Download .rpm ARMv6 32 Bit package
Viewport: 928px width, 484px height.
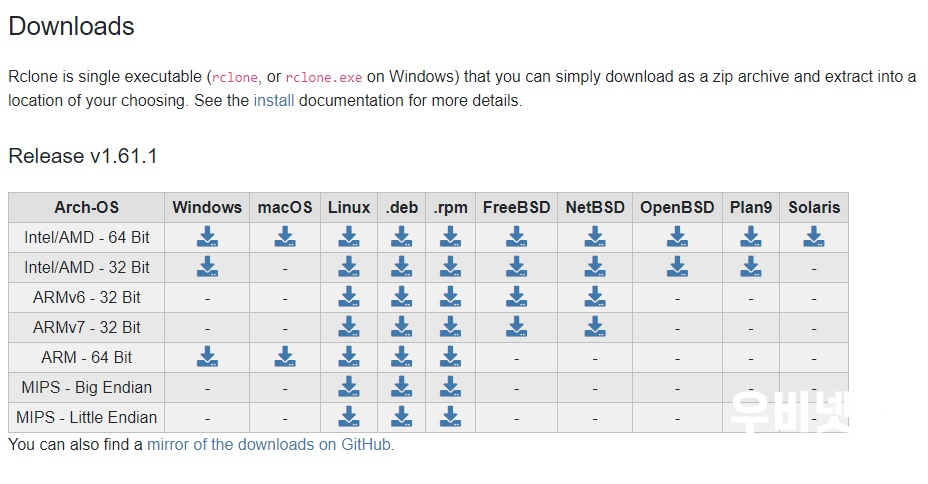point(450,296)
